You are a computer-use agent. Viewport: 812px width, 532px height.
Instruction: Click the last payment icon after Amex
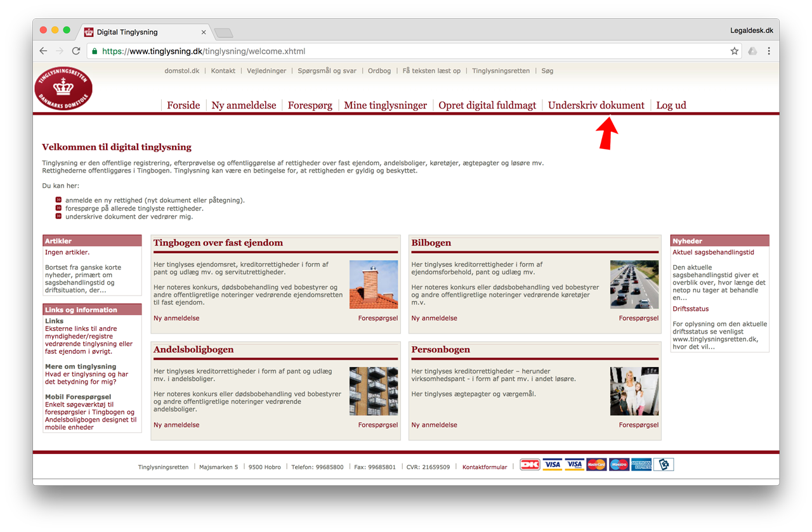click(664, 465)
